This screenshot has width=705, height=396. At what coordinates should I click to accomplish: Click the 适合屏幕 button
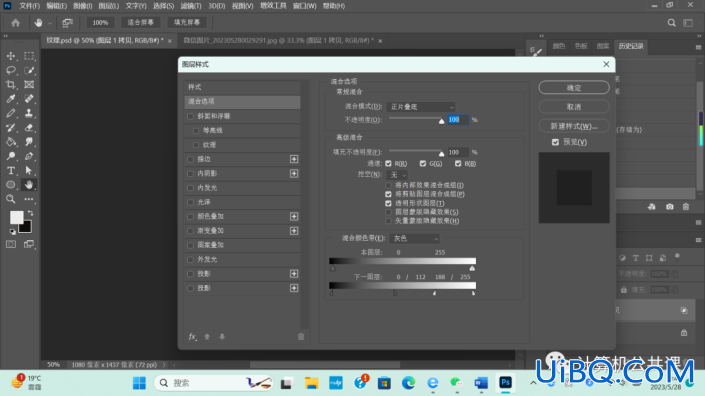point(141,22)
